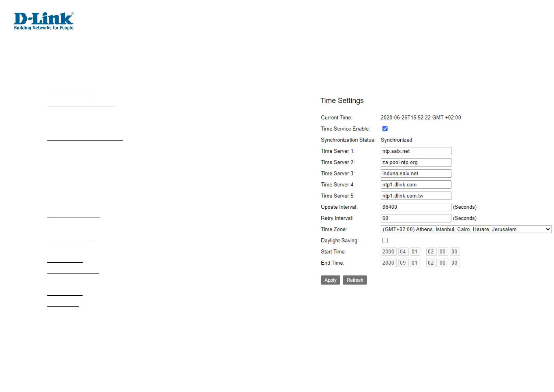The width and height of the screenshot is (554, 392).
Task: Click the Apply button
Action: tap(330, 280)
